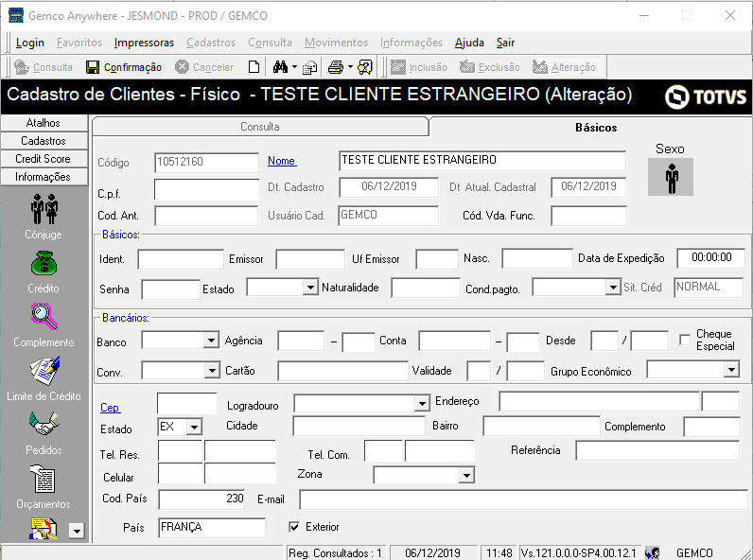Click the Cadastros sidebar button
The height and width of the screenshot is (560, 753).
click(x=44, y=141)
